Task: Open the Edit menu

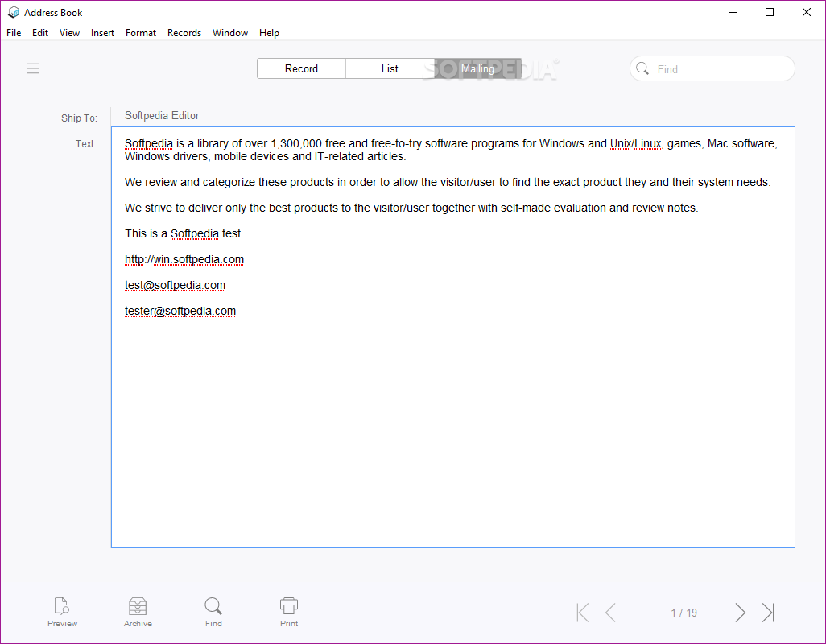Action: tap(40, 33)
